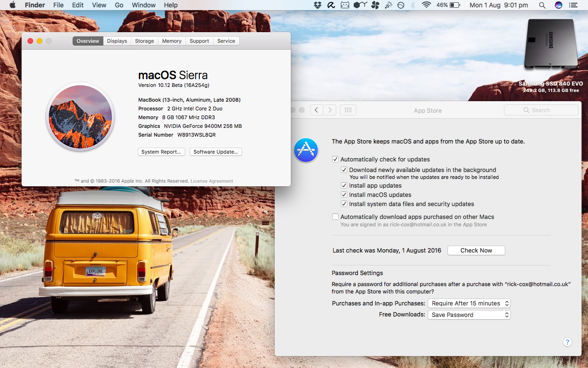Click the Serial Number W8913WSL8QR text
The width and height of the screenshot is (588, 368).
177,135
